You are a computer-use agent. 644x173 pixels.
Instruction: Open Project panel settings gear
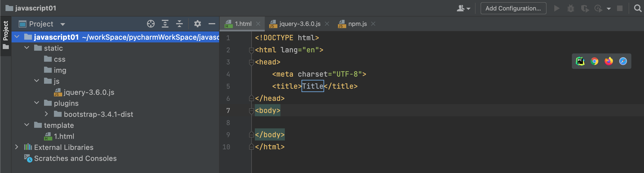tap(197, 24)
